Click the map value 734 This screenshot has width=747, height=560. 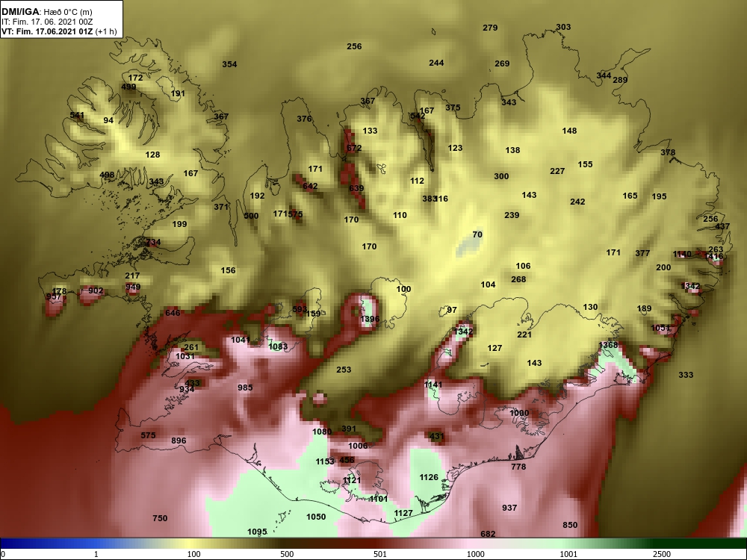[x=153, y=243]
